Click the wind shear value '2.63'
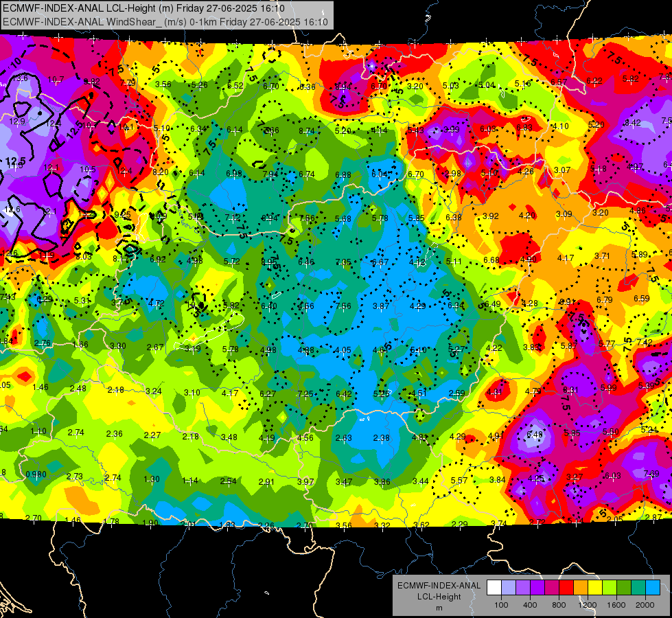 coord(344,438)
